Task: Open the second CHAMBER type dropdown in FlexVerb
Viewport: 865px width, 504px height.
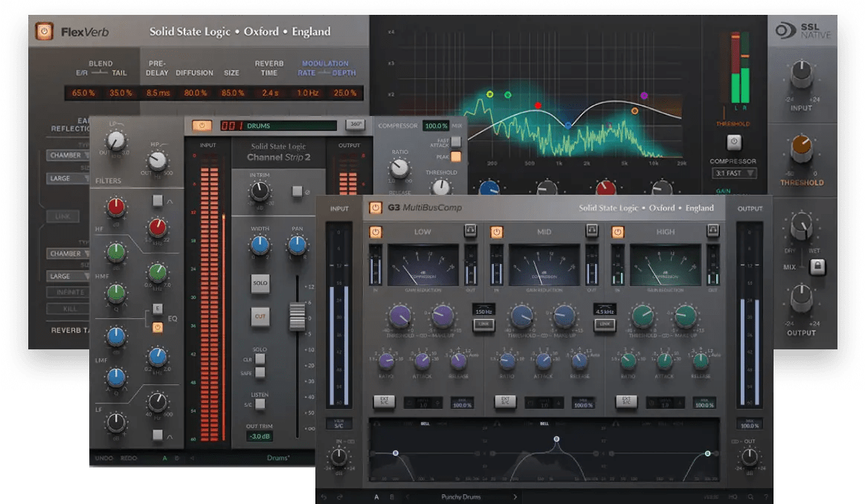Action: [68, 253]
